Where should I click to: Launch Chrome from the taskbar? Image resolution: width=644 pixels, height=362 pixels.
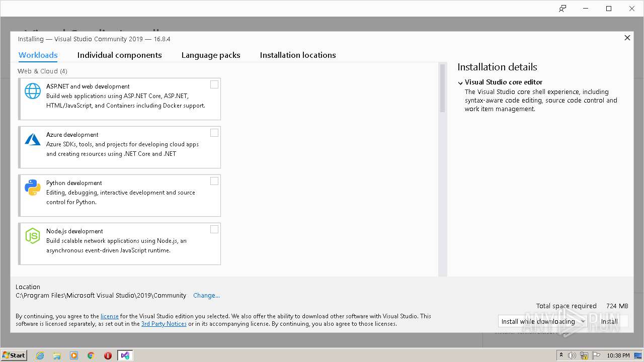click(91, 355)
